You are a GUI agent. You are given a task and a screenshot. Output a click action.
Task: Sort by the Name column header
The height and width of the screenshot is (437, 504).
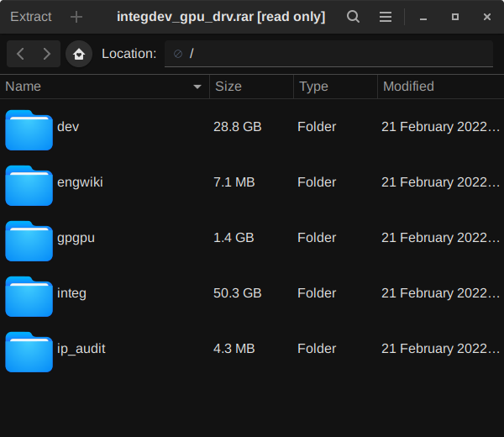click(101, 87)
